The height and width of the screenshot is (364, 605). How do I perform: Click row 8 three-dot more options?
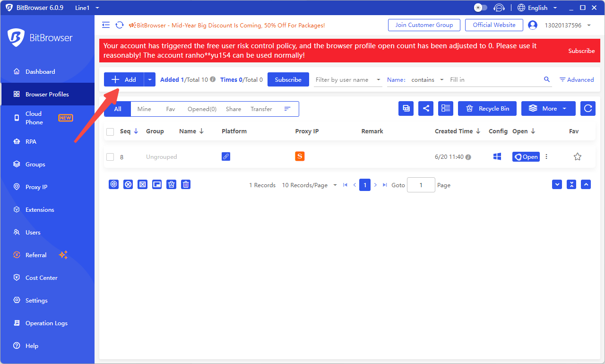(x=546, y=156)
